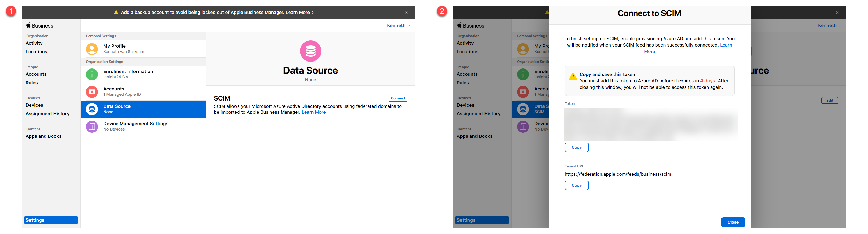Image resolution: width=868 pixels, height=234 pixels.
Task: Select My Profile row in left screenshot
Action: (143, 49)
